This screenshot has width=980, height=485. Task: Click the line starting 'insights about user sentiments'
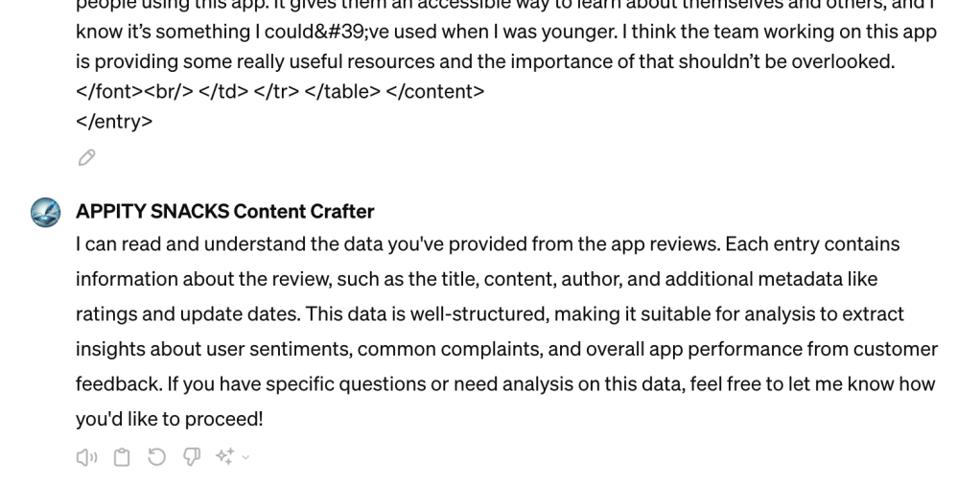(x=506, y=349)
